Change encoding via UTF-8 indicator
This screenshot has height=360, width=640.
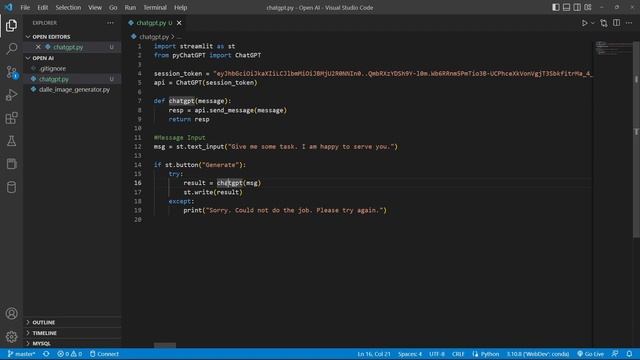click(437, 354)
